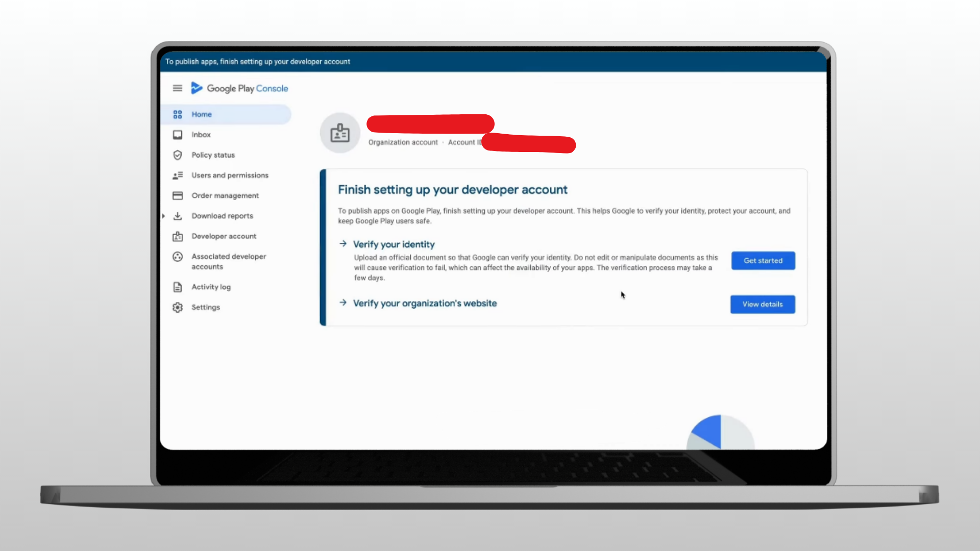Click the Policy status shield icon
The height and width of the screenshot is (551, 980).
(177, 155)
